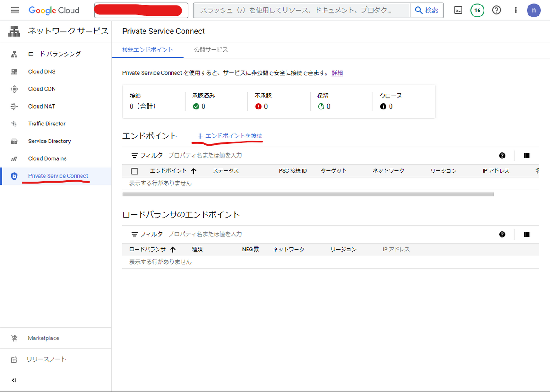Open the help question mark menu
Image resolution: width=550 pixels, height=392 pixels.
coord(496,10)
